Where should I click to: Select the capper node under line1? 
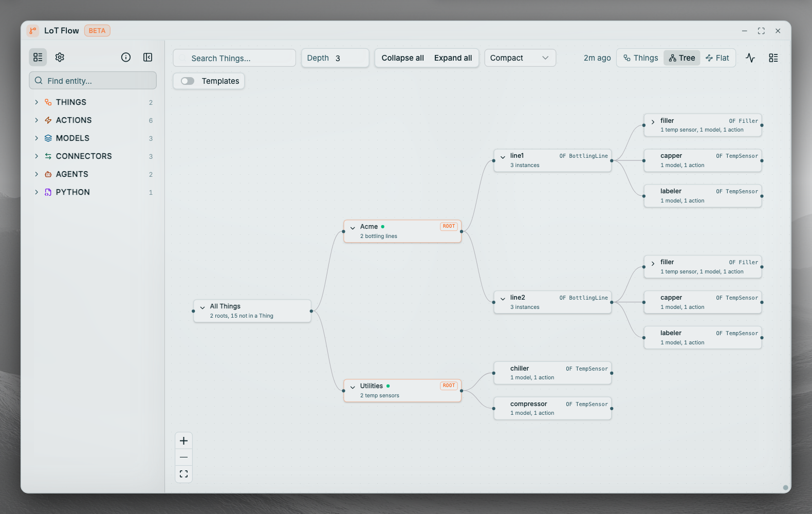(x=703, y=160)
